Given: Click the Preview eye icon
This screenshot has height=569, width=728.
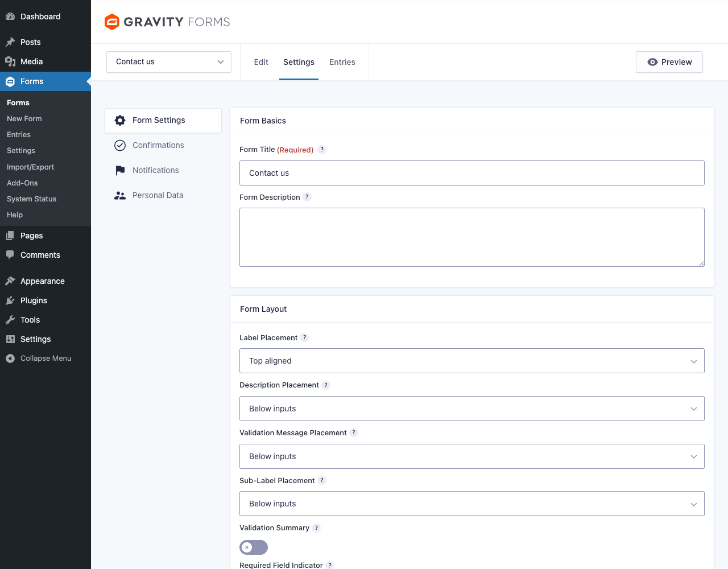Looking at the screenshot, I should click(x=653, y=62).
